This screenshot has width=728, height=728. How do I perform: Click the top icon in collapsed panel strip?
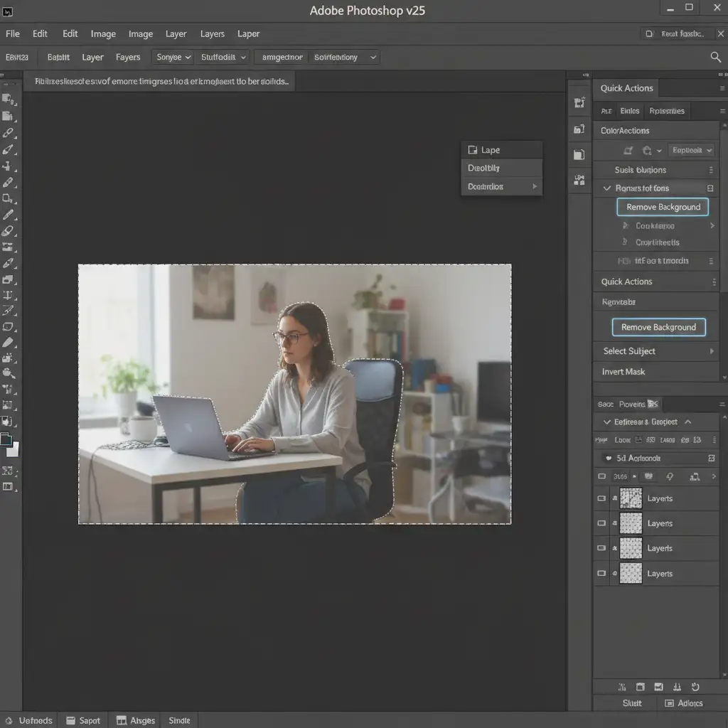[x=579, y=103]
